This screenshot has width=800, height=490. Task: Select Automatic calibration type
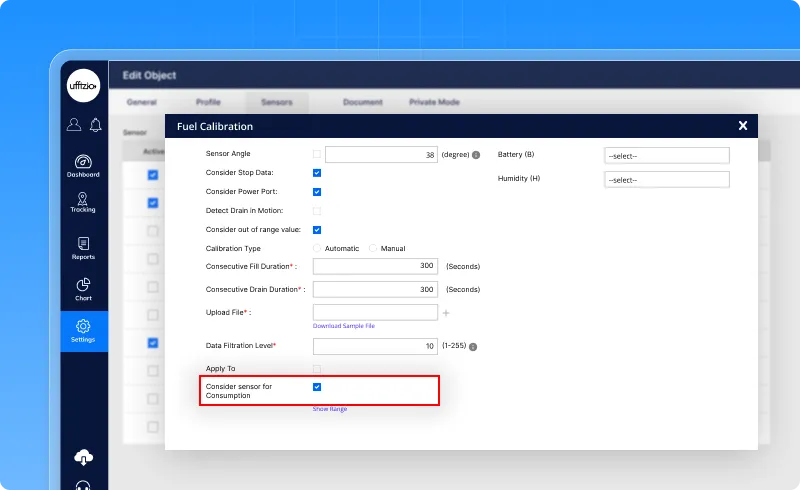[318, 248]
